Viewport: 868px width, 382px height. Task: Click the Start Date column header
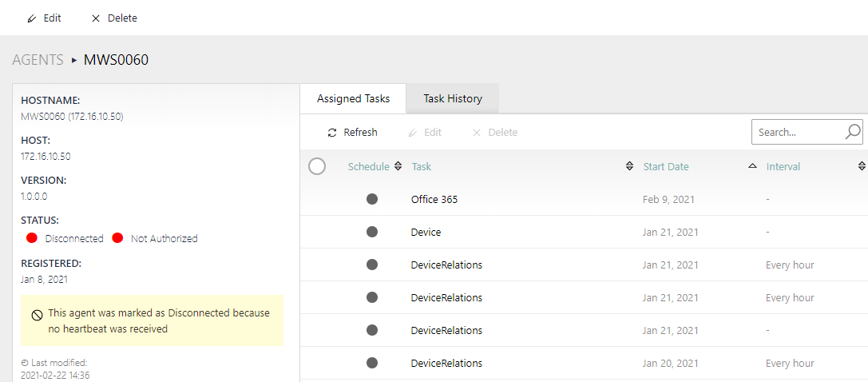click(x=666, y=166)
